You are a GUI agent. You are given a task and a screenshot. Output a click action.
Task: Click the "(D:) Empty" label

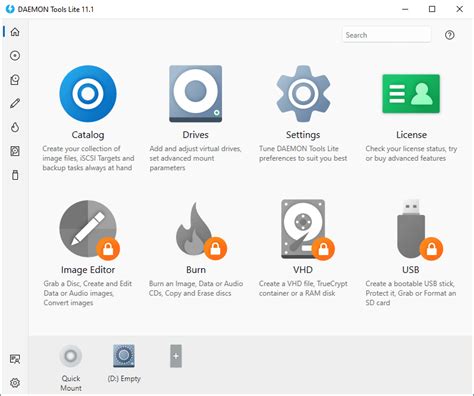[124, 379]
